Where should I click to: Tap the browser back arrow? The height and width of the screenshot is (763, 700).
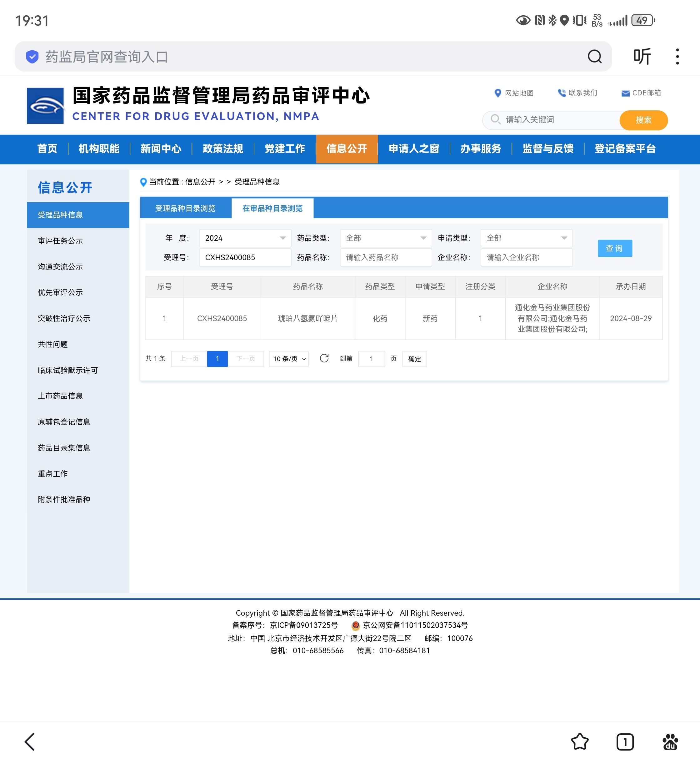point(30,742)
